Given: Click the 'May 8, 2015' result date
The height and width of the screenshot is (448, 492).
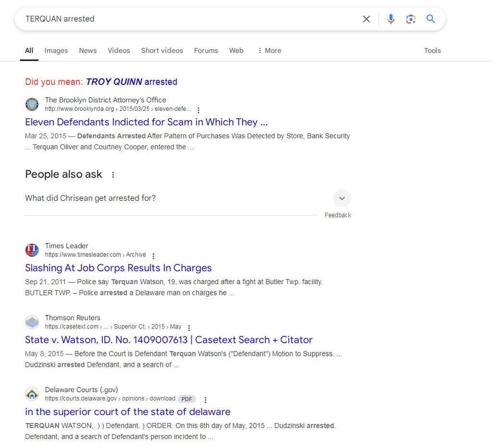Looking at the screenshot, I should [x=44, y=353].
